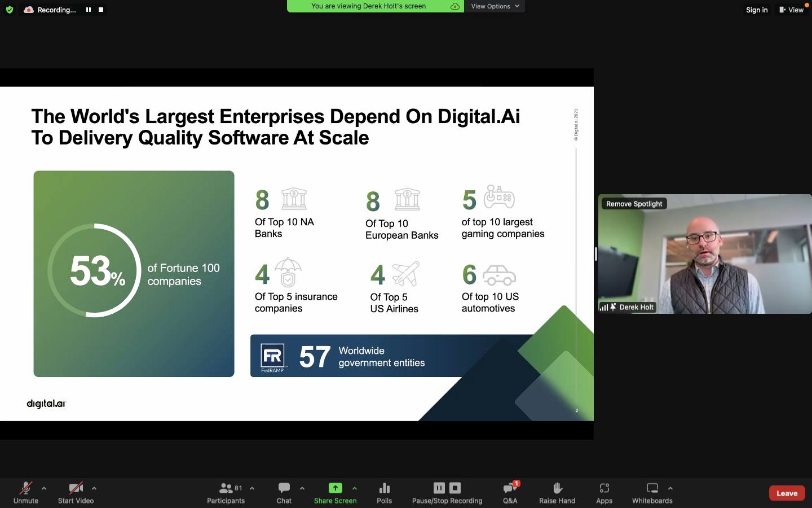The width and height of the screenshot is (812, 508).
Task: Click the '57 Worldwide government entities' text
Action: (361, 357)
